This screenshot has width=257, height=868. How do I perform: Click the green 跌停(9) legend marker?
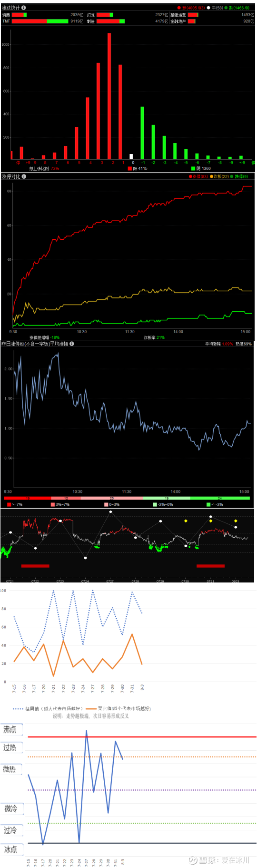pos(232,177)
